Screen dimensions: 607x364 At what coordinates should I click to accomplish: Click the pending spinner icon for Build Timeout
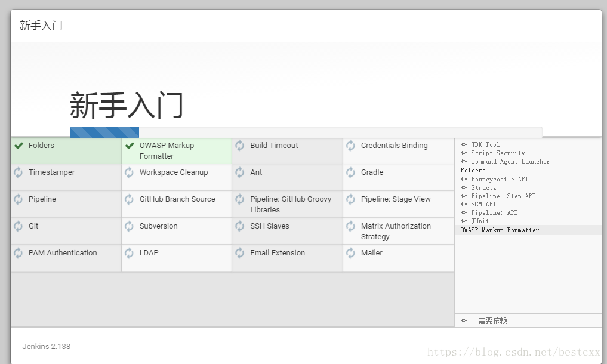coord(240,146)
